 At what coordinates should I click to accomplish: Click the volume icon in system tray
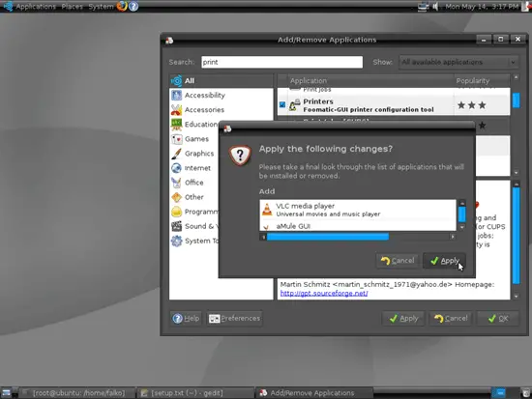click(x=435, y=7)
